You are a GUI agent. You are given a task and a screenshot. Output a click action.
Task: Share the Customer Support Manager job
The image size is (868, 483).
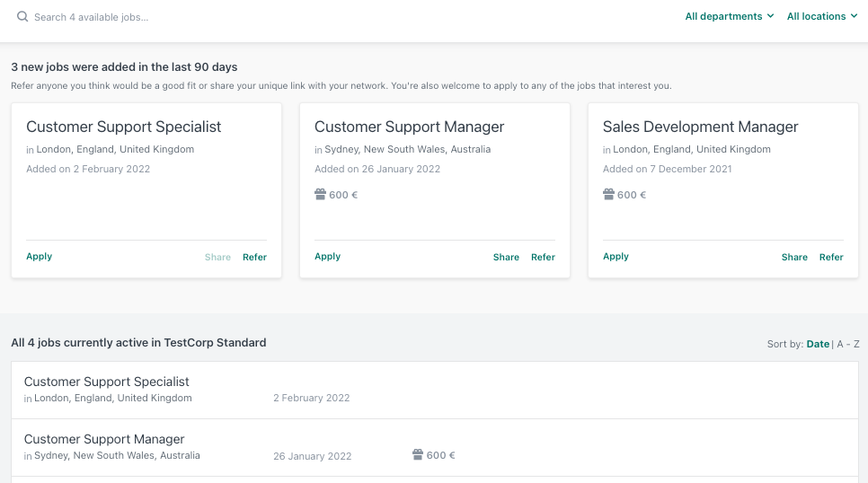[506, 257]
